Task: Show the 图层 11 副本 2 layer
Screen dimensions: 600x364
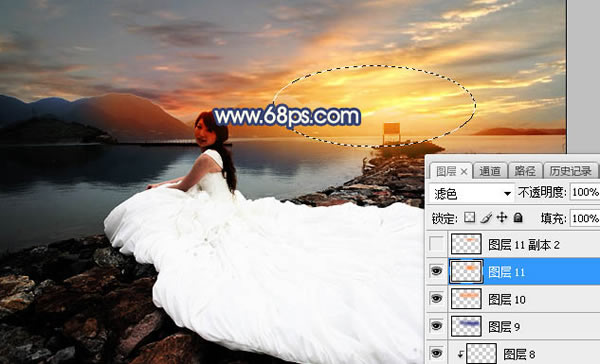Action: (x=436, y=244)
